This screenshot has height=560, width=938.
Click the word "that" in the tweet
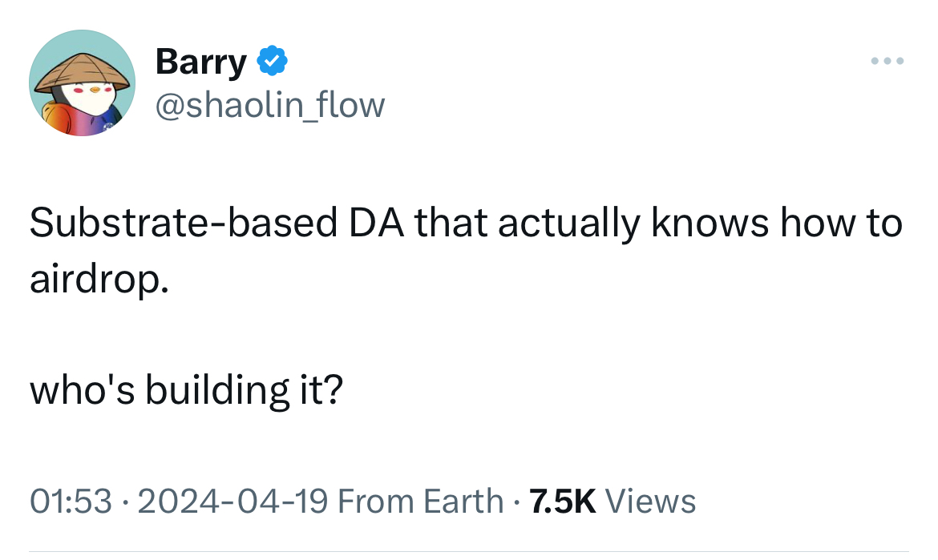coord(451,224)
